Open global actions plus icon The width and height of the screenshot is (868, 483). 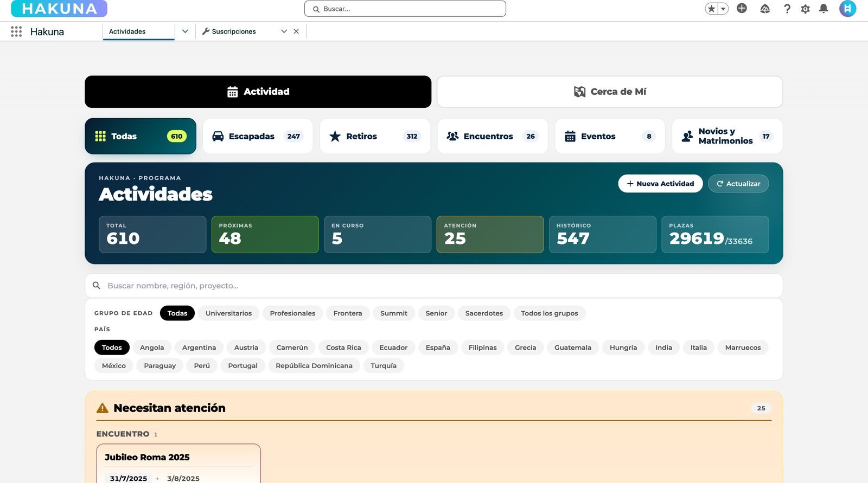(742, 9)
